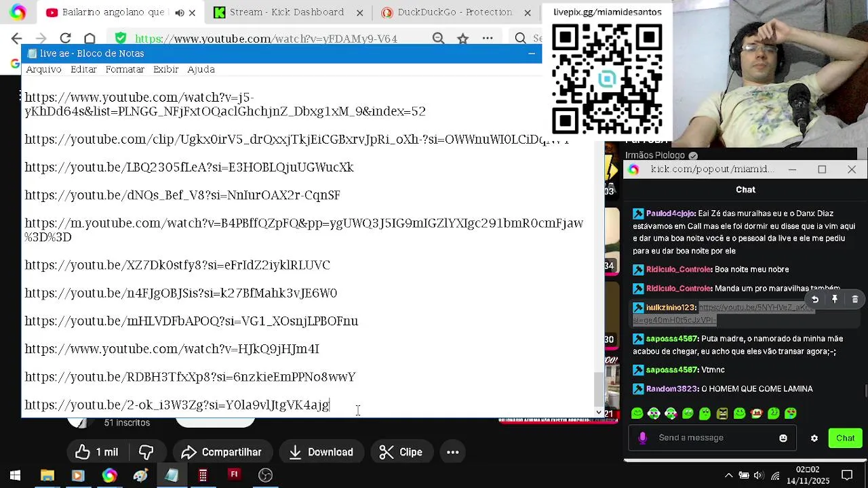The width and height of the screenshot is (868, 488).
Task: Reload the YouTube page
Action: 65,39
